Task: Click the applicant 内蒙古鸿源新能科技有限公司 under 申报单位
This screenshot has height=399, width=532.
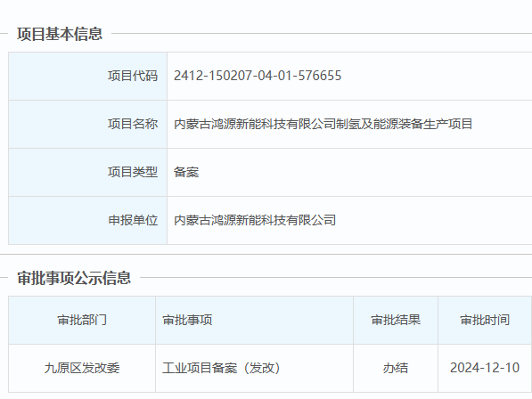Action: pyautogui.click(x=255, y=220)
